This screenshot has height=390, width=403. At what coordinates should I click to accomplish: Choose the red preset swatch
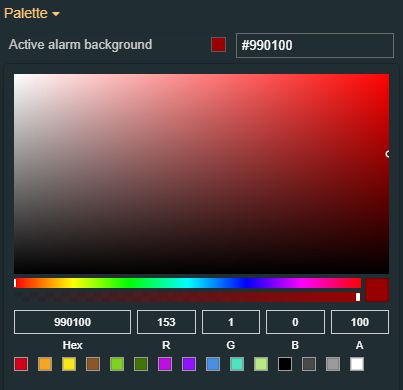click(21, 364)
